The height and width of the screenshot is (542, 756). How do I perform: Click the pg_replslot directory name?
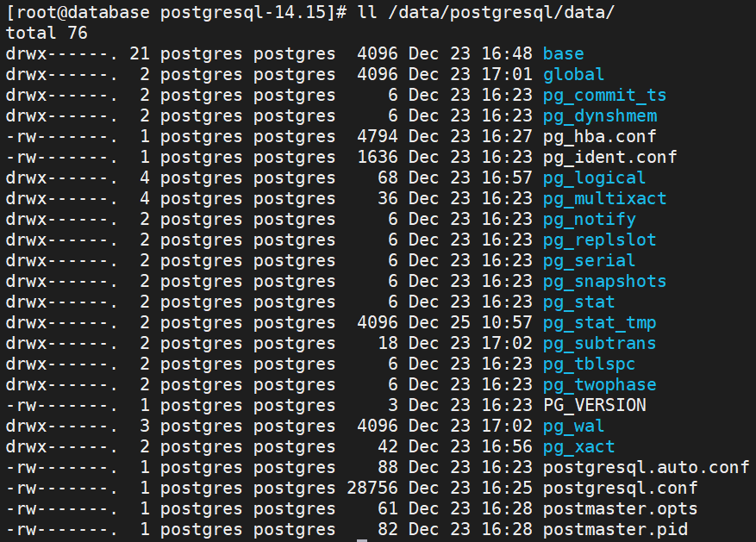[599, 240]
